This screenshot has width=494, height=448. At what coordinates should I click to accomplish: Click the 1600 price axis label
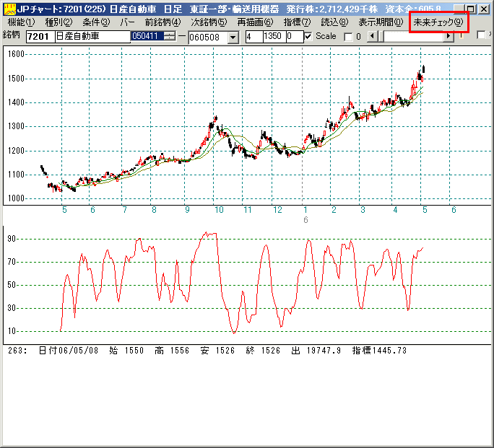pos(16,54)
